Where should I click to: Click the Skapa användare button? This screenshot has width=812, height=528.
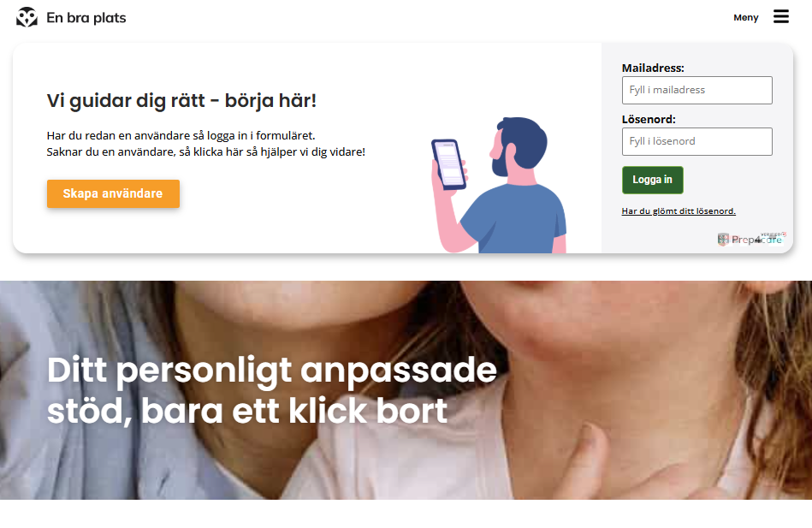pyautogui.click(x=113, y=193)
